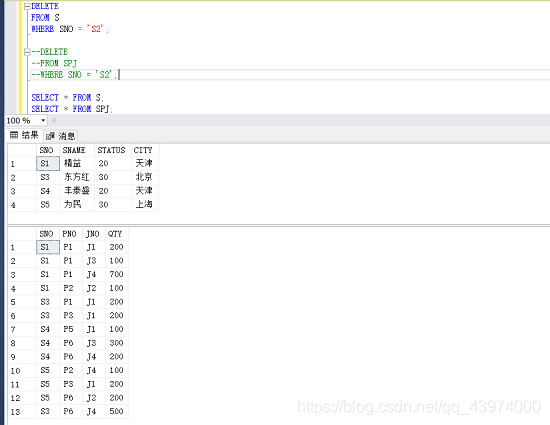Click CITY column header
The width and height of the screenshot is (550, 425).
[145, 150]
